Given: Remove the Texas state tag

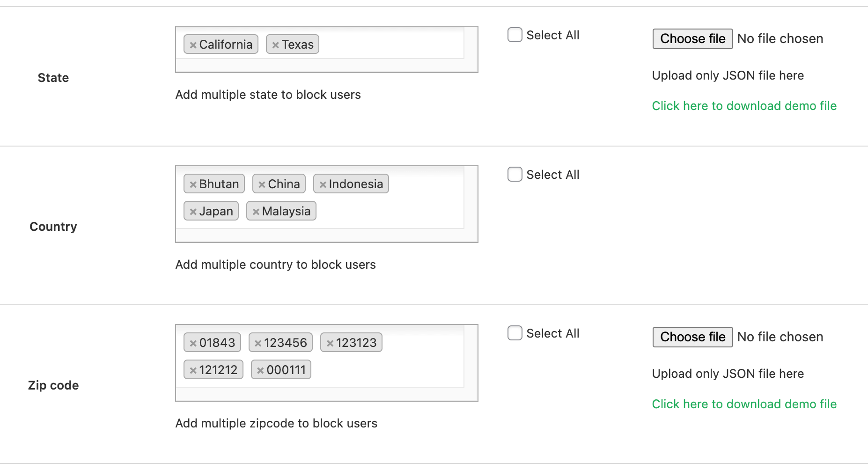Looking at the screenshot, I should click(x=275, y=45).
